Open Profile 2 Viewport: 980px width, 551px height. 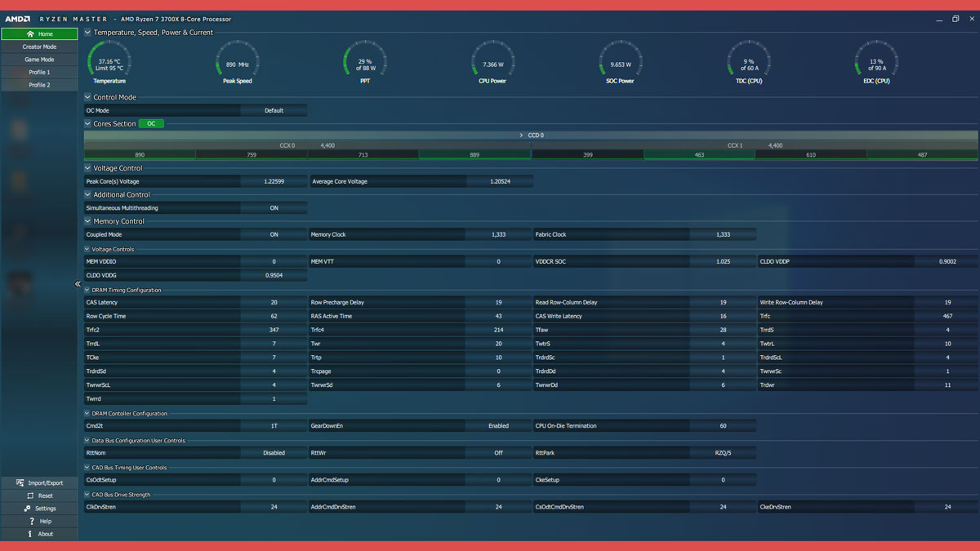click(39, 85)
